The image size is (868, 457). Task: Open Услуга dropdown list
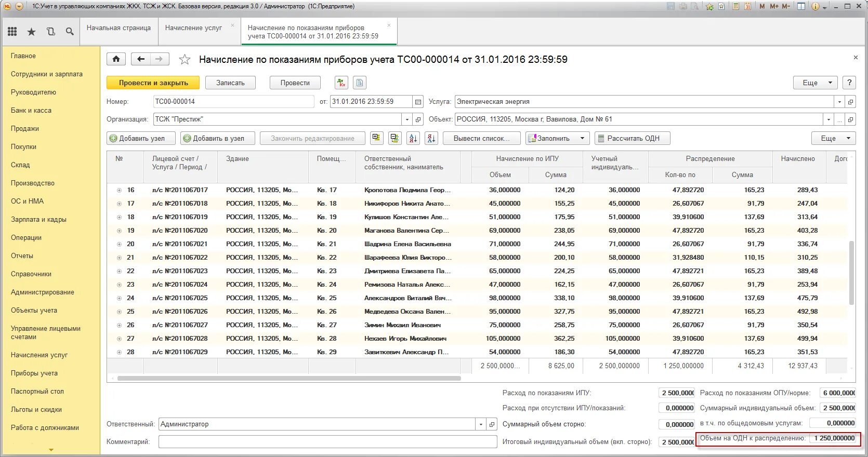839,102
